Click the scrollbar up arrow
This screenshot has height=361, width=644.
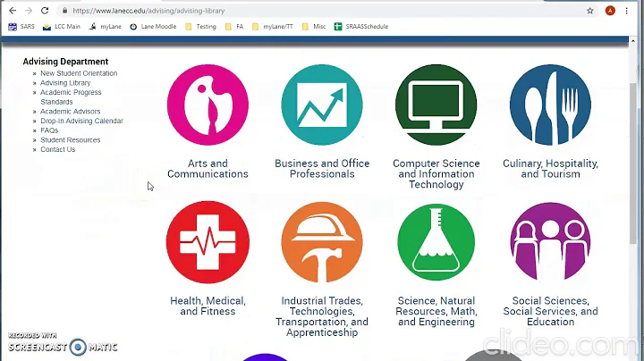pyautogui.click(x=633, y=41)
